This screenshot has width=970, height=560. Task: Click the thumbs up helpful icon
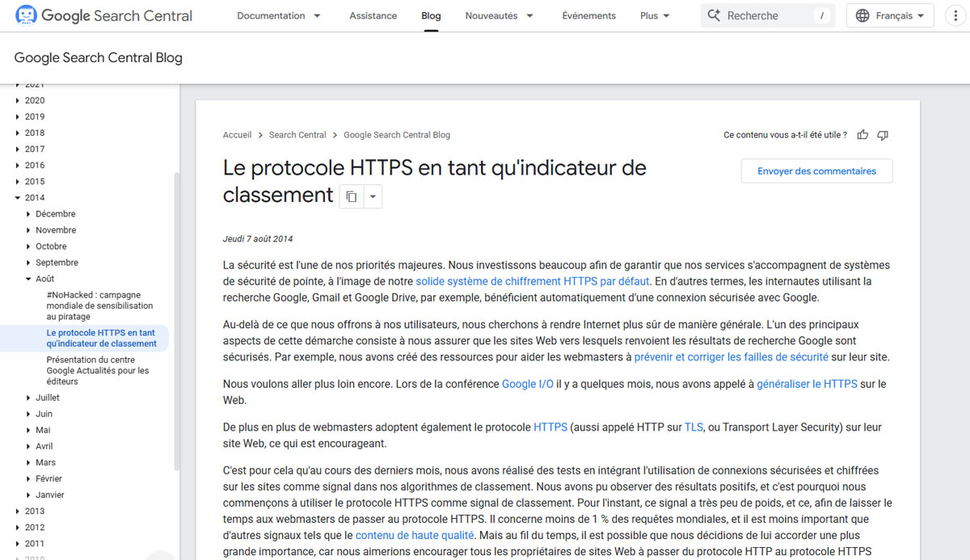862,135
